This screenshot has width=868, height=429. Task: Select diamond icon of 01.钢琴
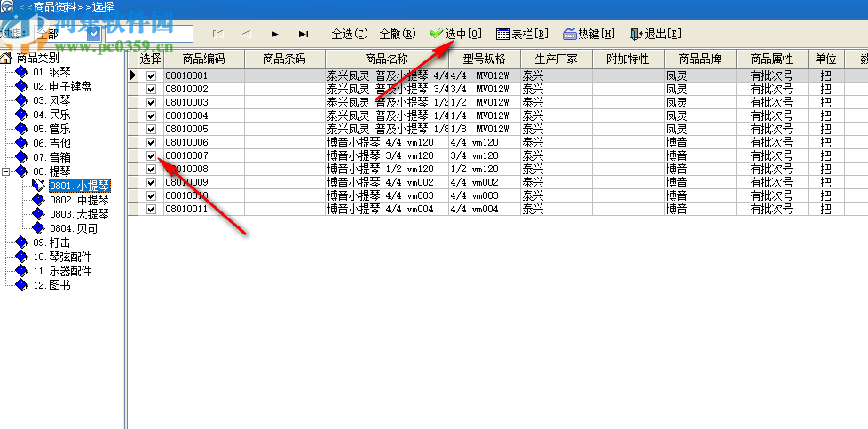tap(21, 72)
